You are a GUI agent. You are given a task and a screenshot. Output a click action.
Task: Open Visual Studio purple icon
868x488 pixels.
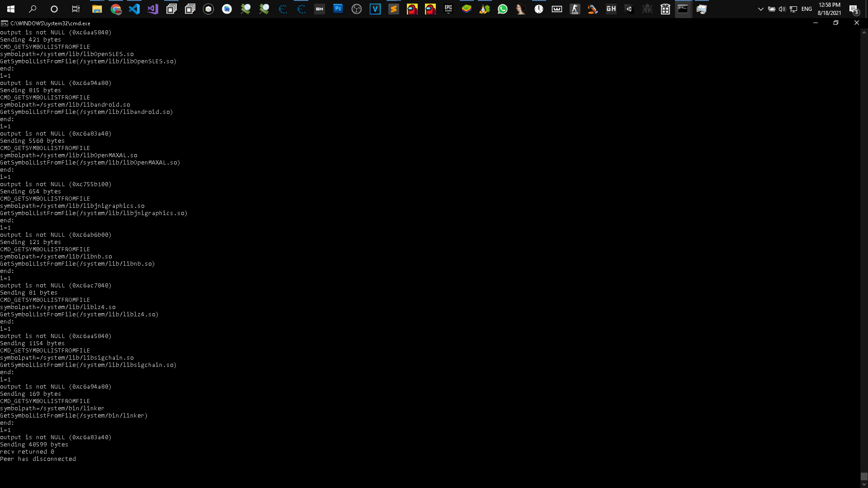click(x=153, y=9)
